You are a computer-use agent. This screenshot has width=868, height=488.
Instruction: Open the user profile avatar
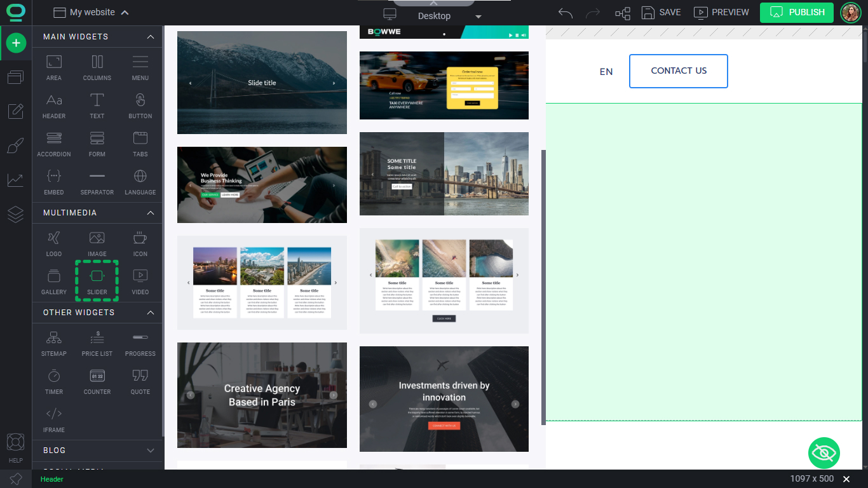[x=851, y=12]
